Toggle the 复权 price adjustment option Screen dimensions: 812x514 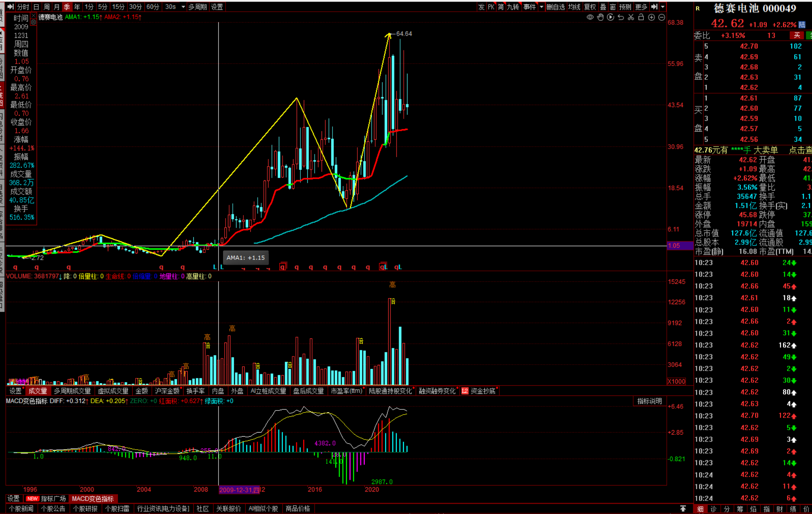[x=590, y=7]
